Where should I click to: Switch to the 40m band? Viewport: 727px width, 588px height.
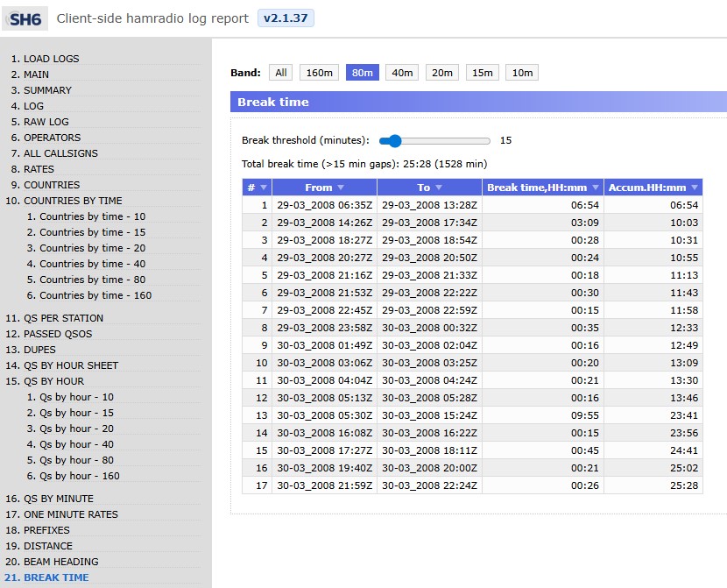[402, 73]
